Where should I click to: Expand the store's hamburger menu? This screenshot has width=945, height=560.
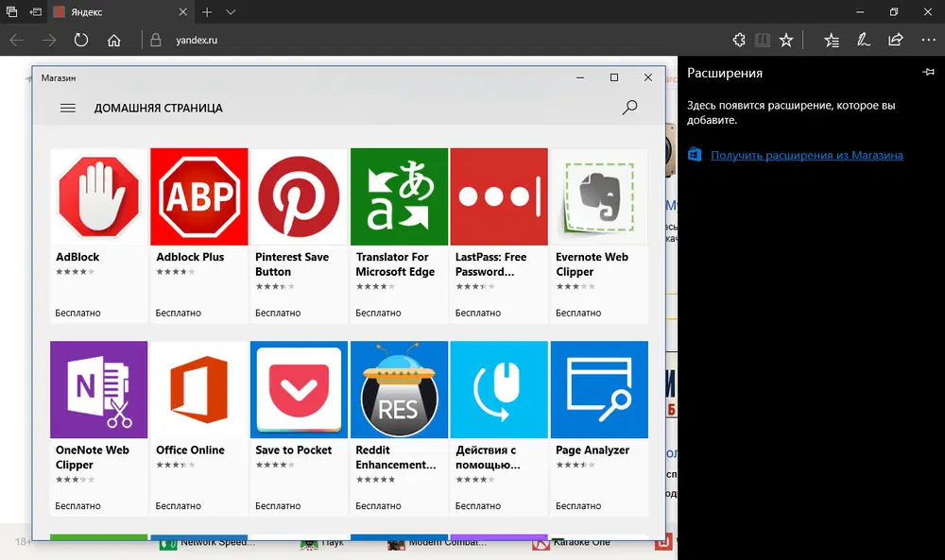tap(67, 108)
